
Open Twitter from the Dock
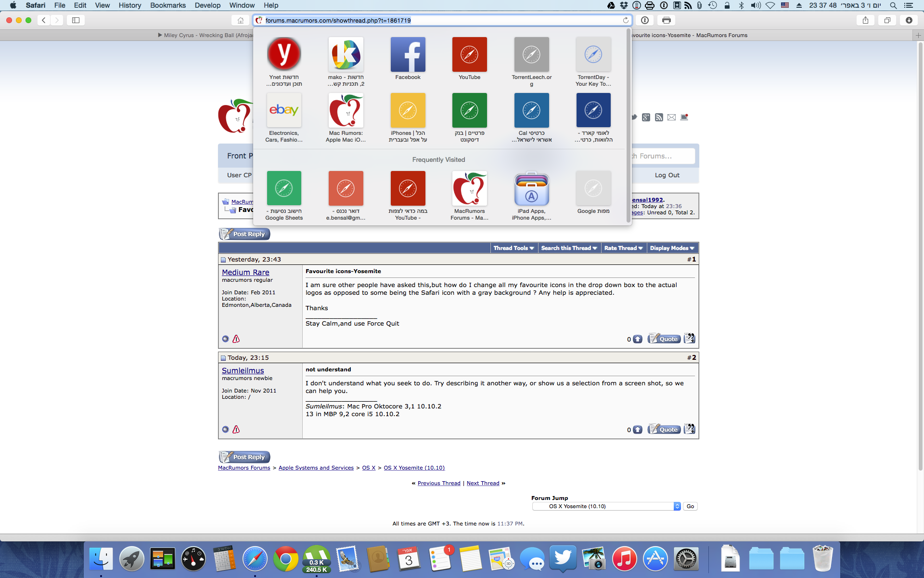563,559
